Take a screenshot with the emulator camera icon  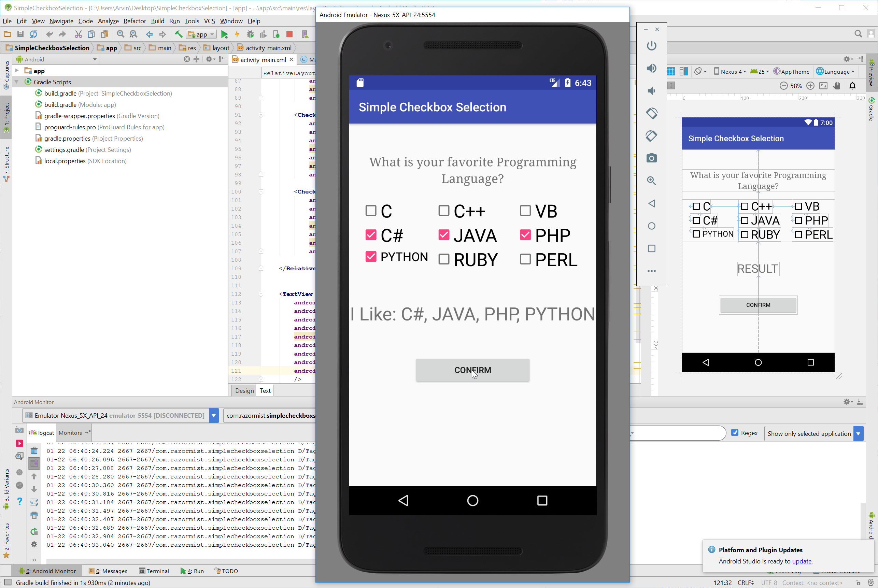(x=651, y=158)
